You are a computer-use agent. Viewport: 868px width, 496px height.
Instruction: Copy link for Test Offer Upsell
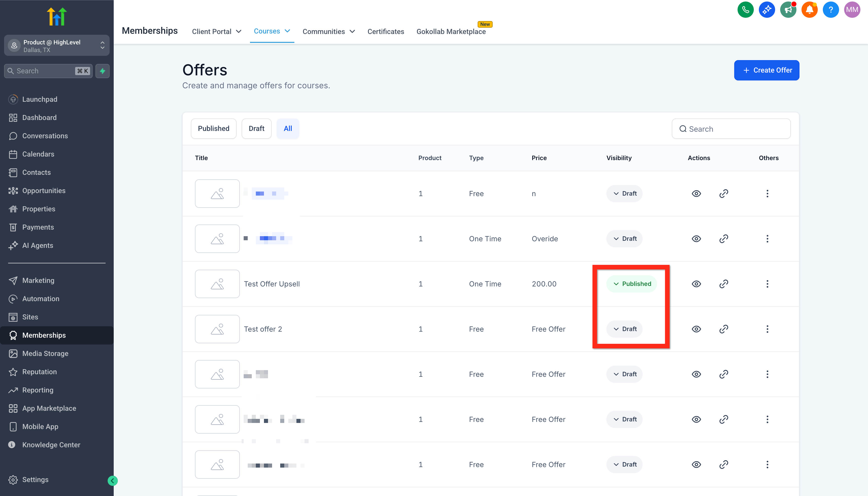(724, 284)
